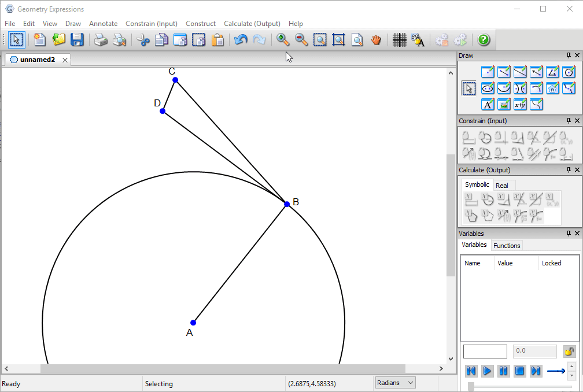Open Print Preview from toolbar

pyautogui.click(x=119, y=40)
